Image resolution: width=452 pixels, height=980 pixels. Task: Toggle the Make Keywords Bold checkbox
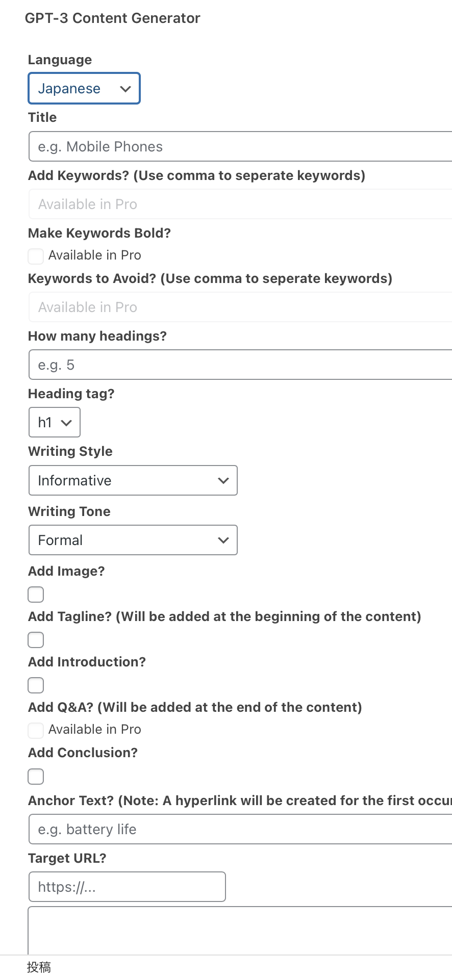(36, 256)
